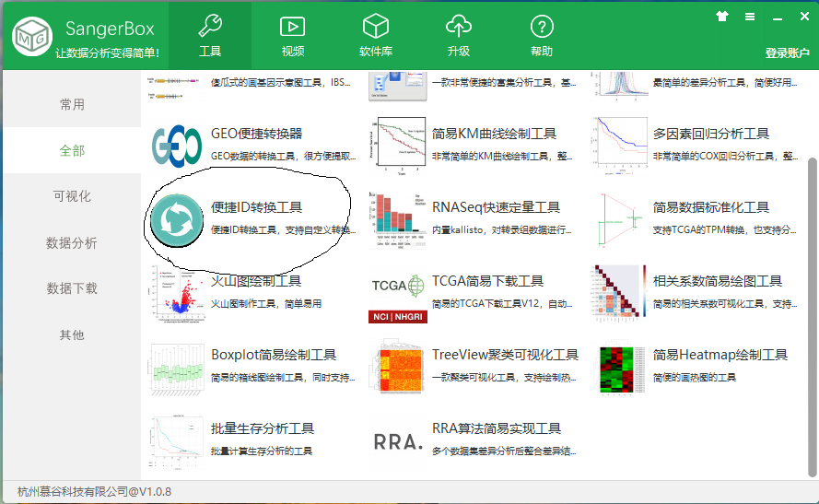
Task: Select 常用 in the left sidebar
Action: [x=72, y=105]
